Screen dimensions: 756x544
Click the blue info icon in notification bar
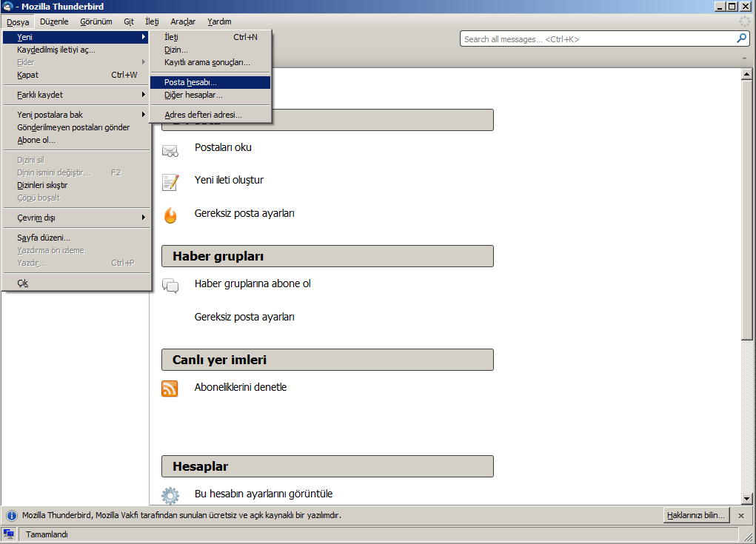pos(12,516)
